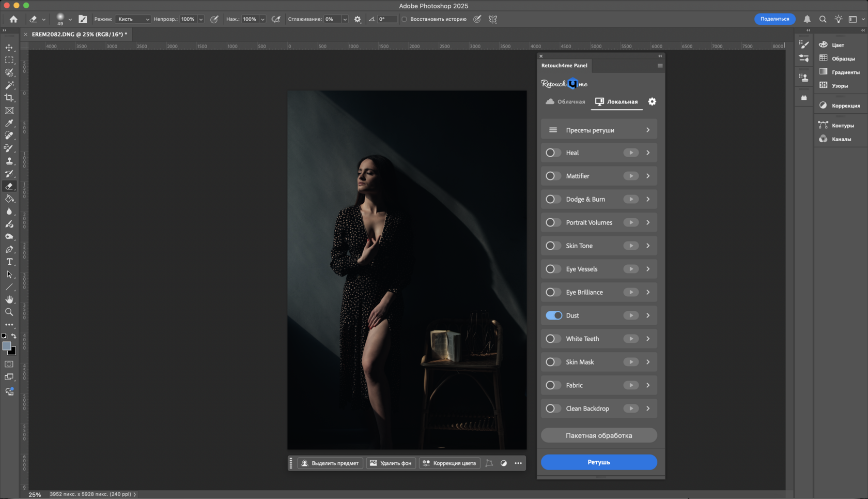
Task: Click the blue Ретушь button
Action: click(599, 462)
